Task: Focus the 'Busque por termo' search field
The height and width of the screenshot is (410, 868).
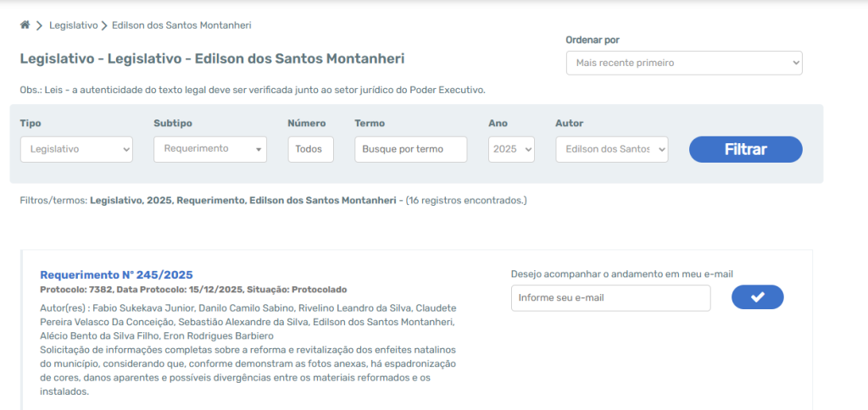Action: 410,149
